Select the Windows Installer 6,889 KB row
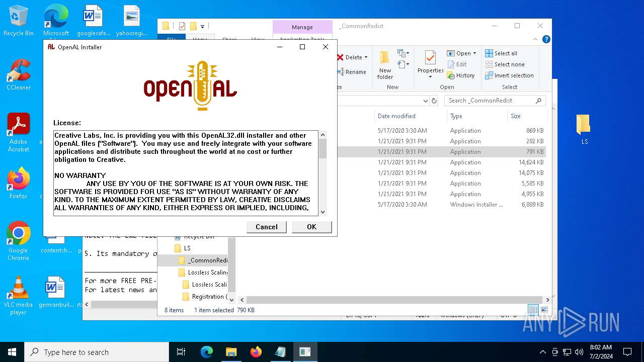This screenshot has width=644, height=362. 442,205
